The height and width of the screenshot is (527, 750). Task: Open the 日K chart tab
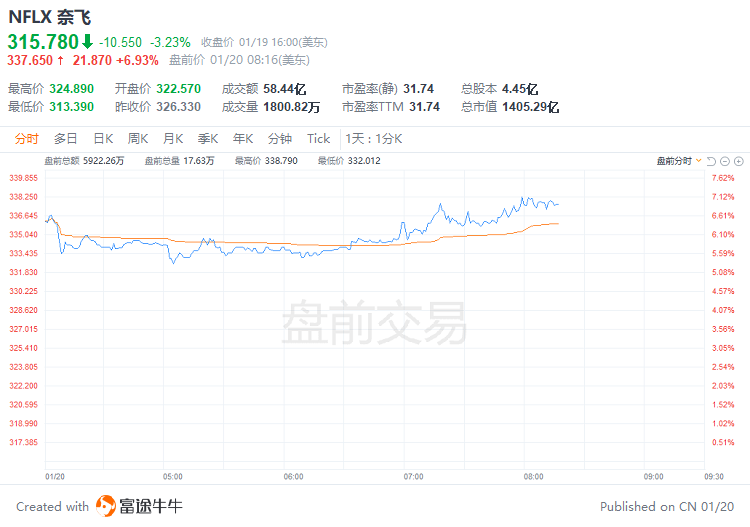tap(103, 139)
